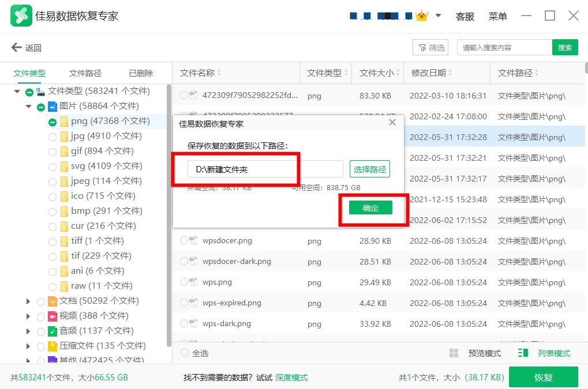Check the jpeg folder checkbox

point(53,182)
